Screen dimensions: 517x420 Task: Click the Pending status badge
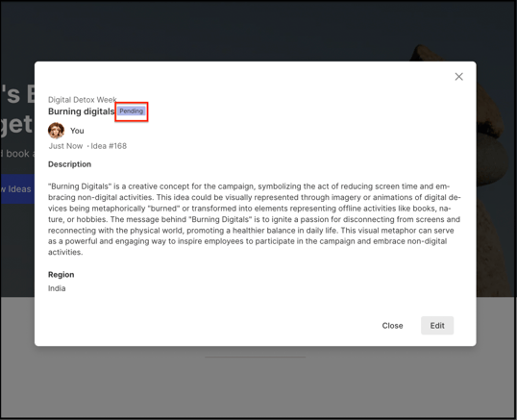132,111
